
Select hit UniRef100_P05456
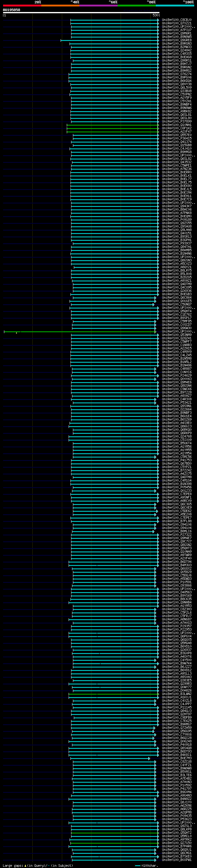pyautogui.click(x=177, y=487)
